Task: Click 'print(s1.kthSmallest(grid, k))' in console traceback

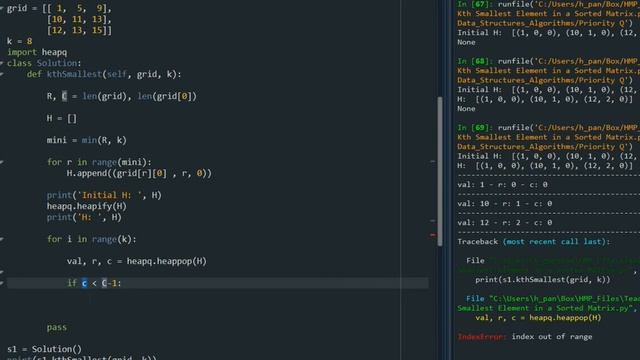Action: (x=542, y=280)
